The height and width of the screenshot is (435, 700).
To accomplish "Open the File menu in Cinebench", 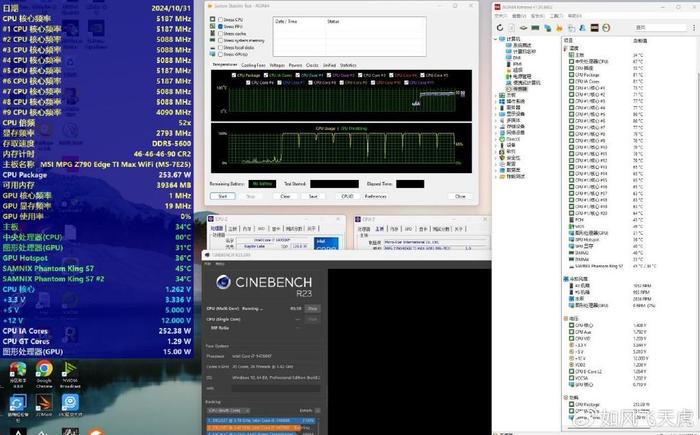I will (208, 264).
